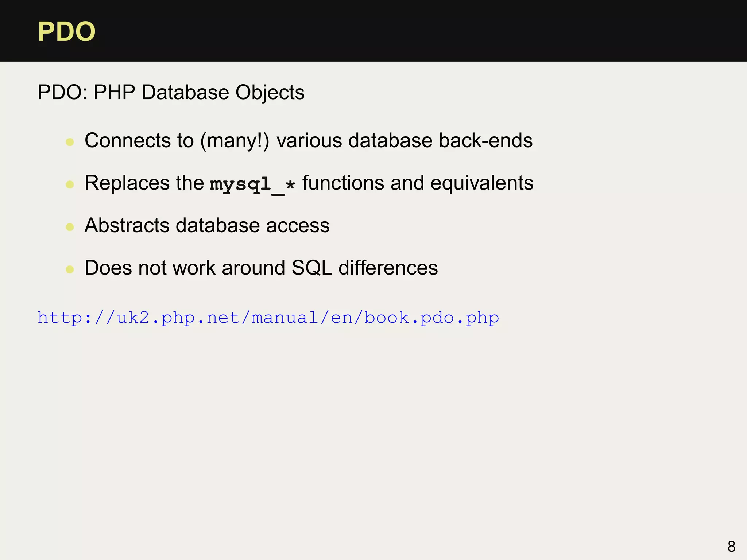The height and width of the screenshot is (560, 747).
Task: Click the words 'functions and equivalents'
Action: click(418, 183)
